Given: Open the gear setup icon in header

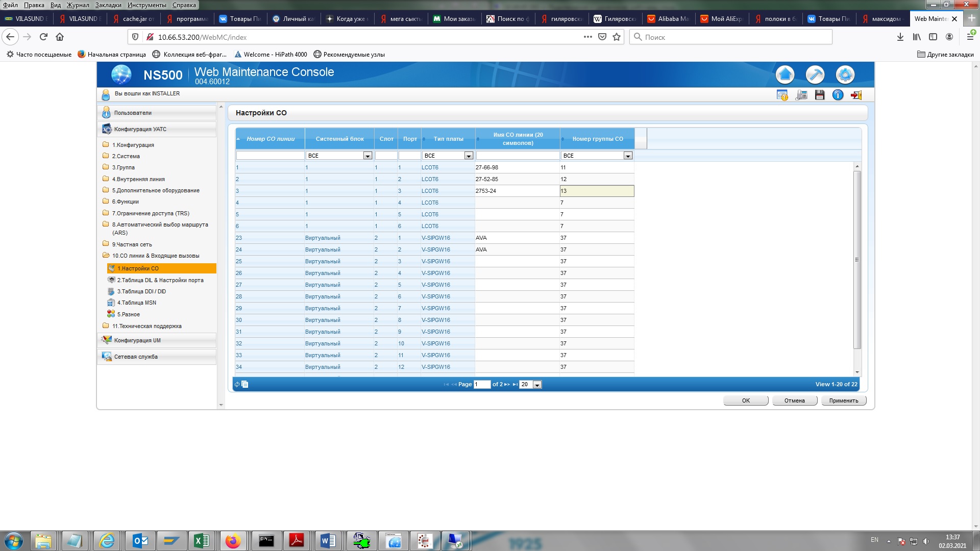Looking at the screenshot, I should [x=845, y=75].
